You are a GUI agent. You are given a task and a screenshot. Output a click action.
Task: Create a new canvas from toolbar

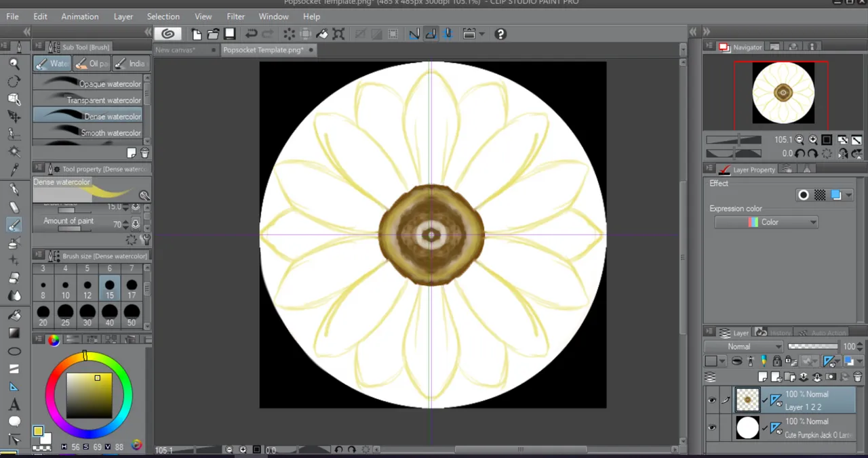(197, 34)
